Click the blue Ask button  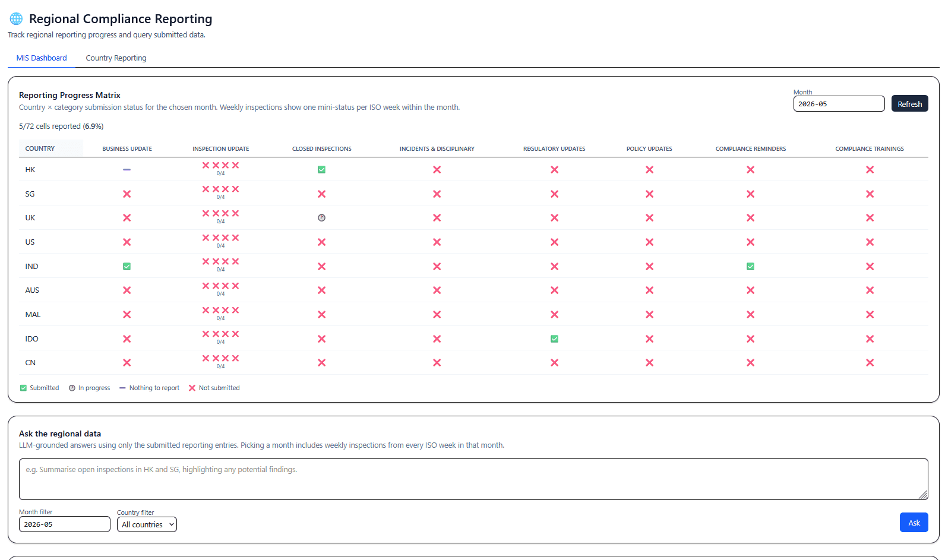pyautogui.click(x=914, y=523)
